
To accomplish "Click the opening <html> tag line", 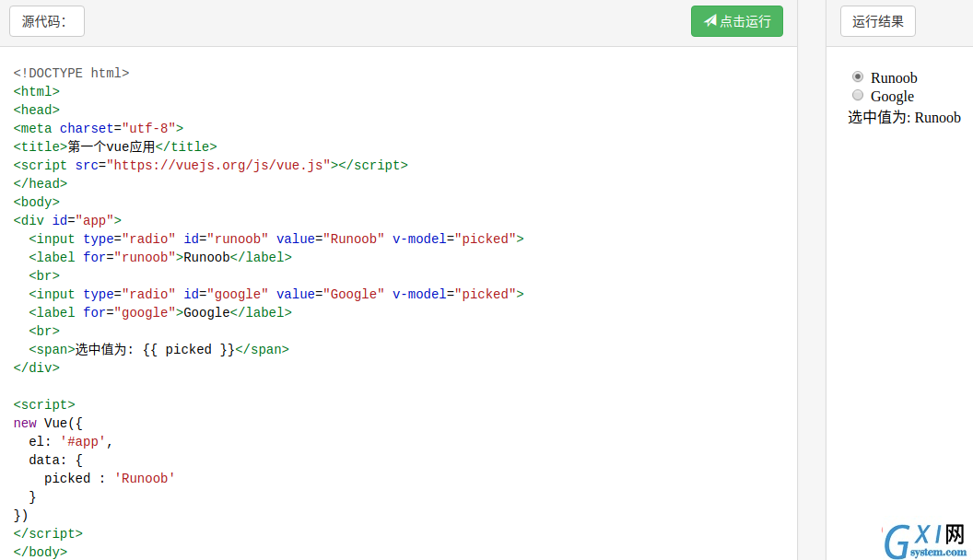I will pos(37,92).
